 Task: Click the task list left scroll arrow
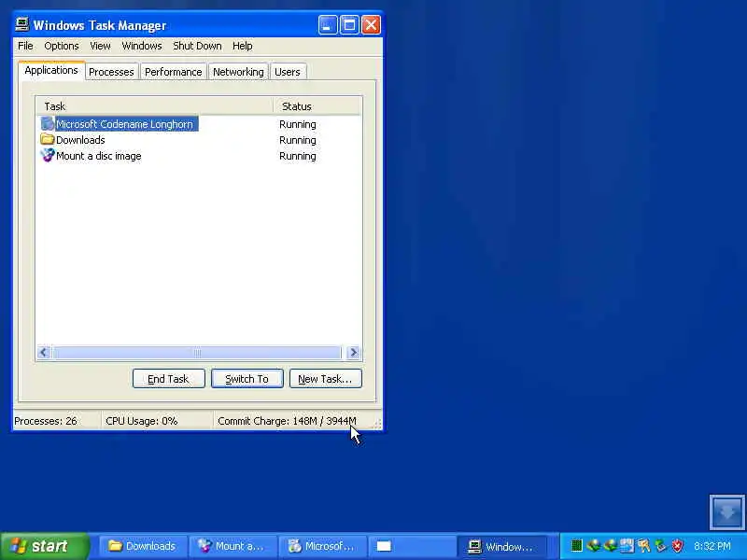pyautogui.click(x=43, y=353)
